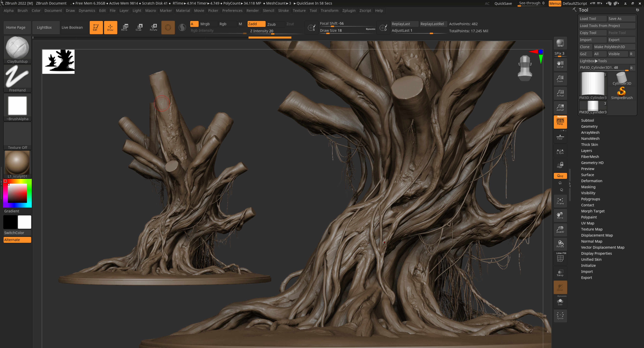The image size is (644, 348).
Task: Open the Preferences menu
Action: 232,11
